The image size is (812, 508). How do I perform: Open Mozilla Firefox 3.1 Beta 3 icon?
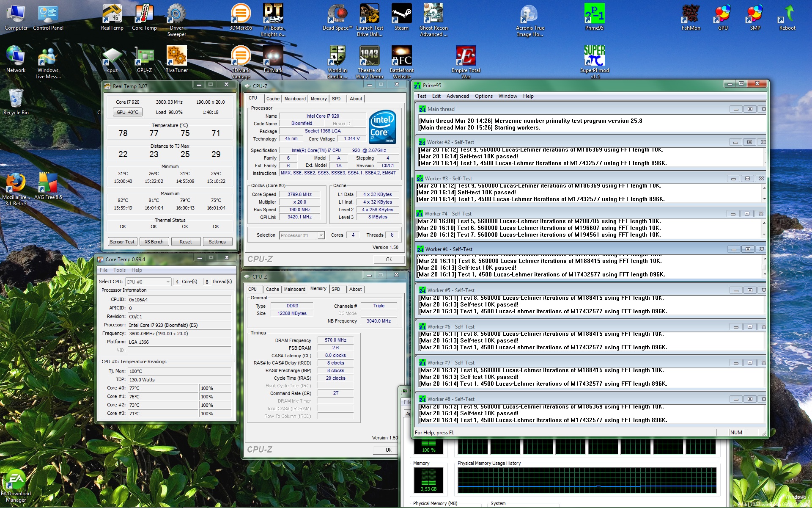point(16,189)
